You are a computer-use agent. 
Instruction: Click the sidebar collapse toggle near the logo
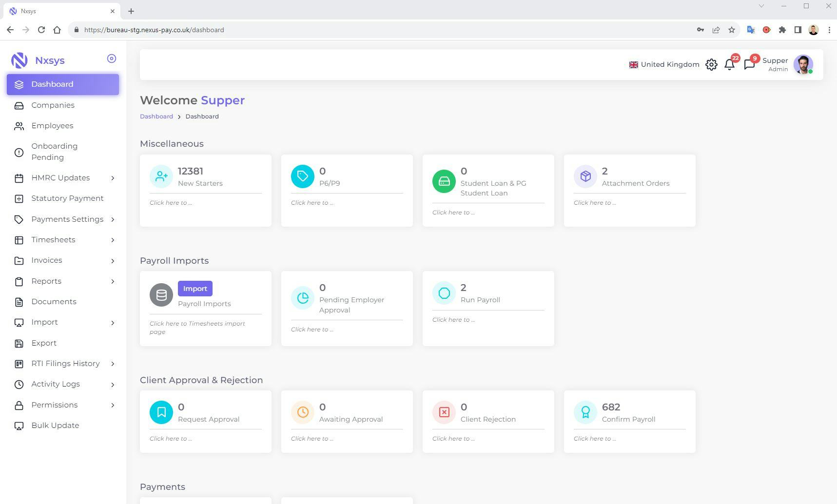pos(111,58)
